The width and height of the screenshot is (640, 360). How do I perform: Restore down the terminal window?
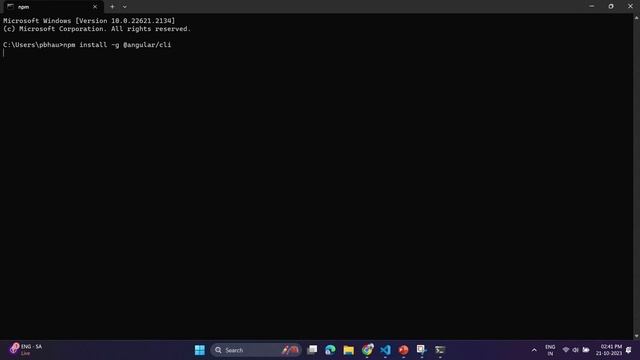(611, 6)
